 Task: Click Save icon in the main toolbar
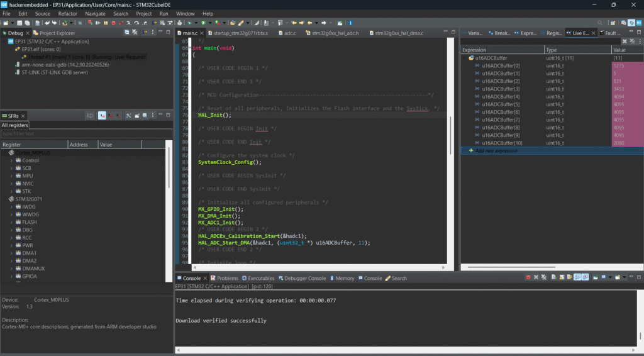(x=20, y=23)
